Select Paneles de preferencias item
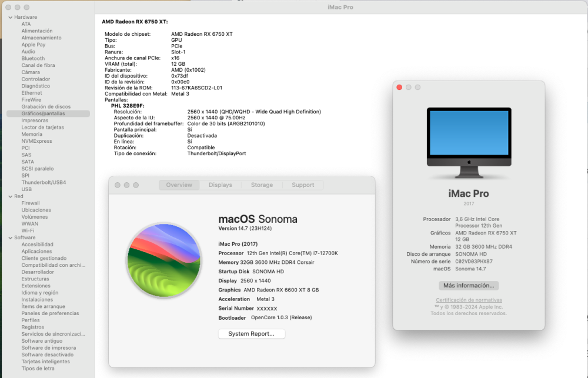The image size is (588, 378). click(50, 313)
